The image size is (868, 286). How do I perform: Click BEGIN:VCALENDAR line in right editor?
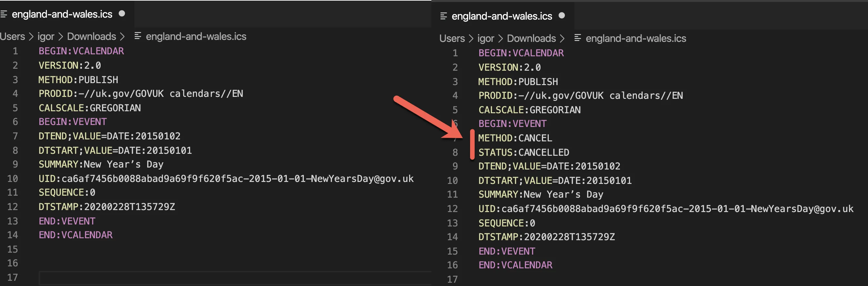click(521, 53)
